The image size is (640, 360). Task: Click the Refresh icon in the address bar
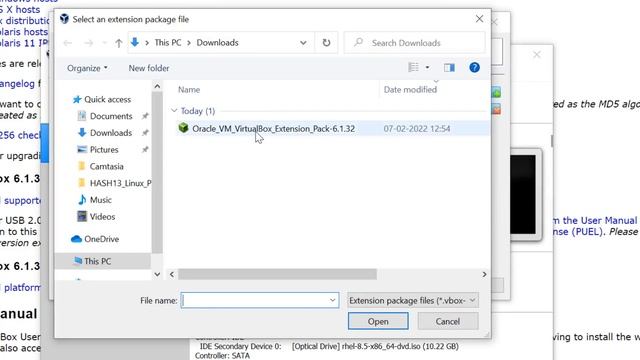pyautogui.click(x=326, y=42)
